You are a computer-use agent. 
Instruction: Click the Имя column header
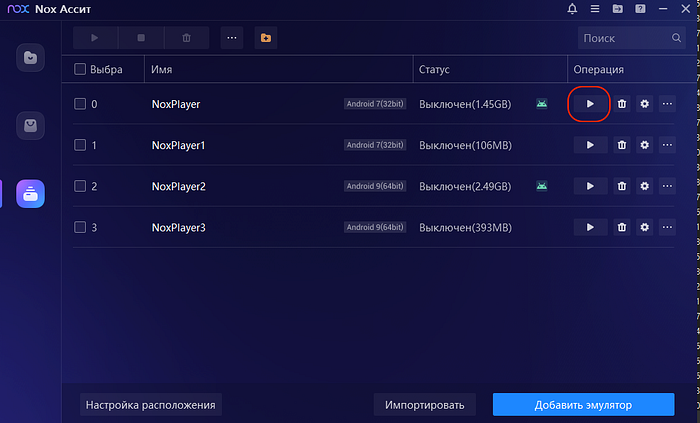[x=162, y=70]
